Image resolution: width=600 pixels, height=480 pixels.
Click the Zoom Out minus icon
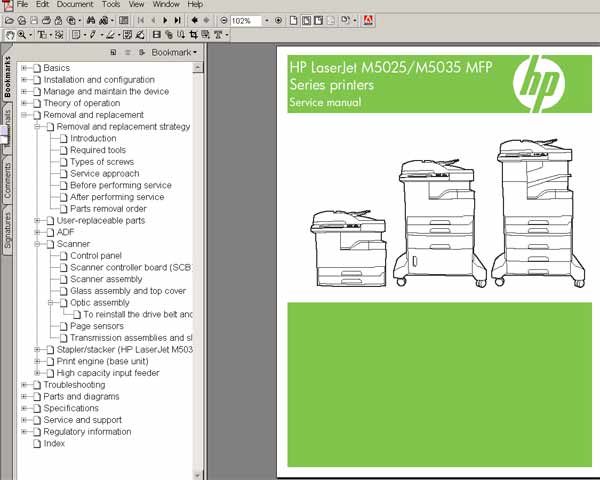pos(224,20)
